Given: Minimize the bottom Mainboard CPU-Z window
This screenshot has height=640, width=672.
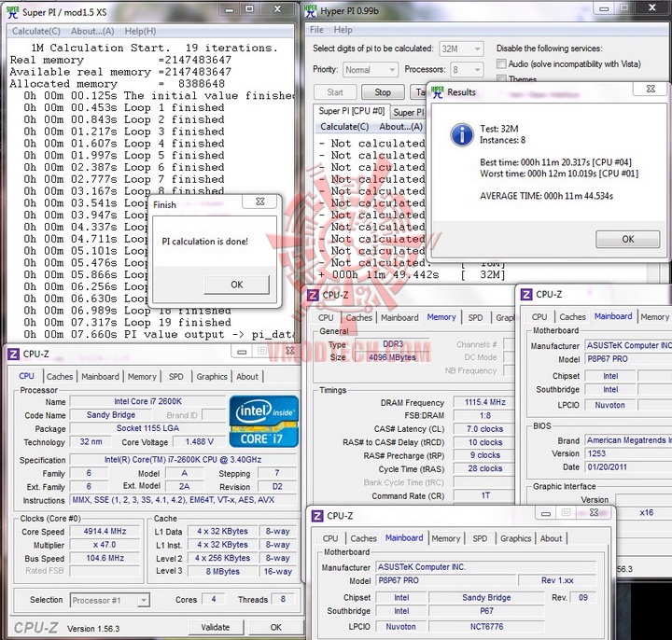Looking at the screenshot, I should 546,513.
